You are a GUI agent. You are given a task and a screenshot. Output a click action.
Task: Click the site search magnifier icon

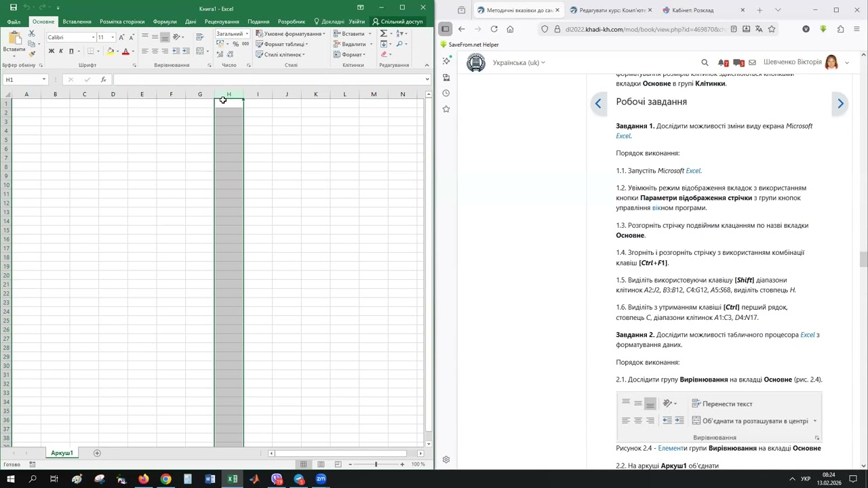click(705, 62)
